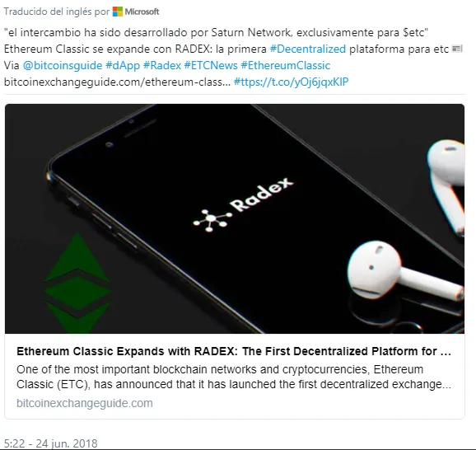Click the bitcoinexchangeguide.com/ethereum-class... URL text

coord(117,82)
